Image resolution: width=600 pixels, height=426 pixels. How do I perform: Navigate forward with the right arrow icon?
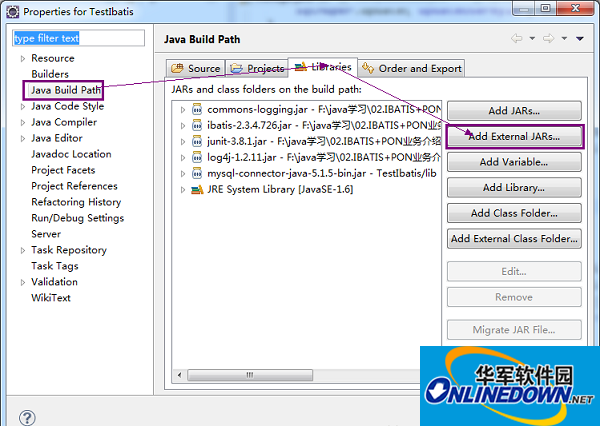coord(548,38)
